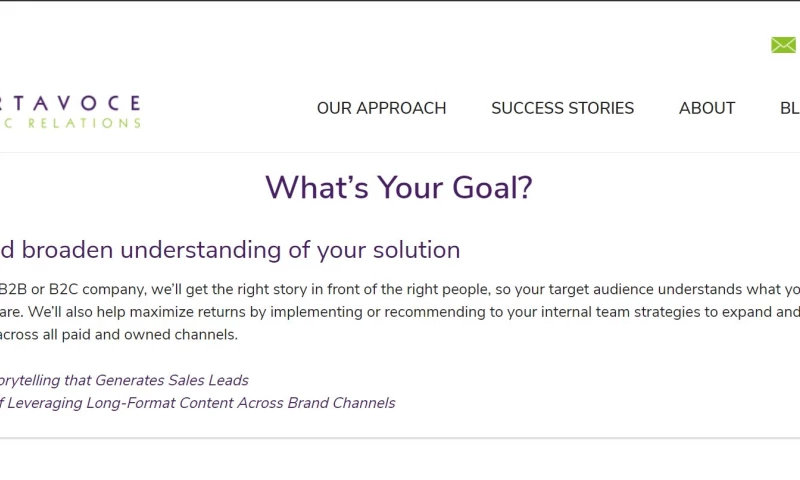Open the About navigation item
The height and width of the screenshot is (480, 800).
click(706, 108)
